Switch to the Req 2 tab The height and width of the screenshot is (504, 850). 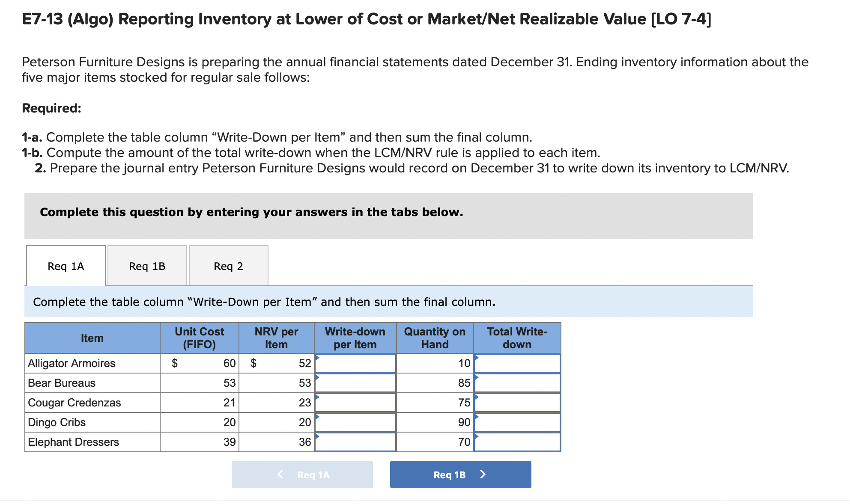click(x=228, y=266)
